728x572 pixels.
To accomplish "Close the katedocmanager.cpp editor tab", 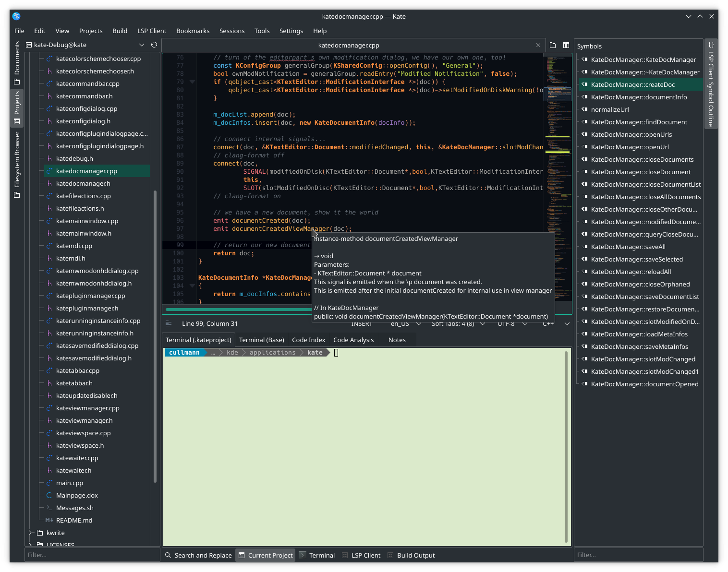I will point(538,45).
